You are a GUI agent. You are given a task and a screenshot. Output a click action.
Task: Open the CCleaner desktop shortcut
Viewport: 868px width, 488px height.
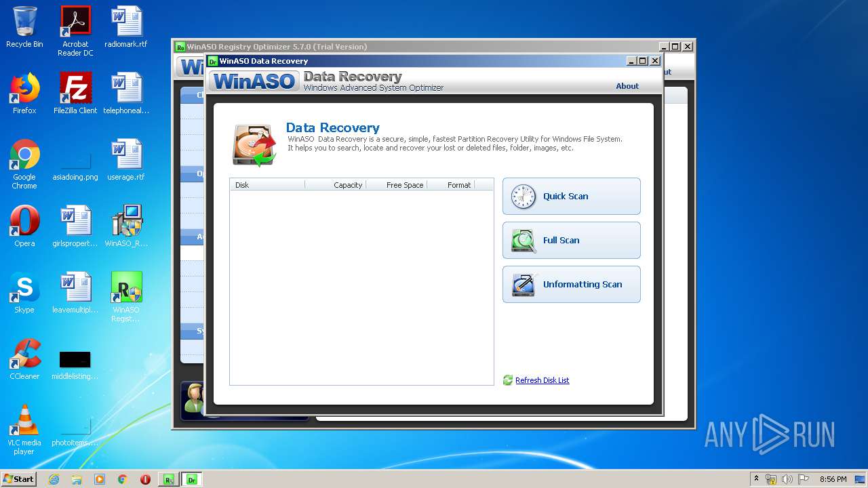(24, 359)
